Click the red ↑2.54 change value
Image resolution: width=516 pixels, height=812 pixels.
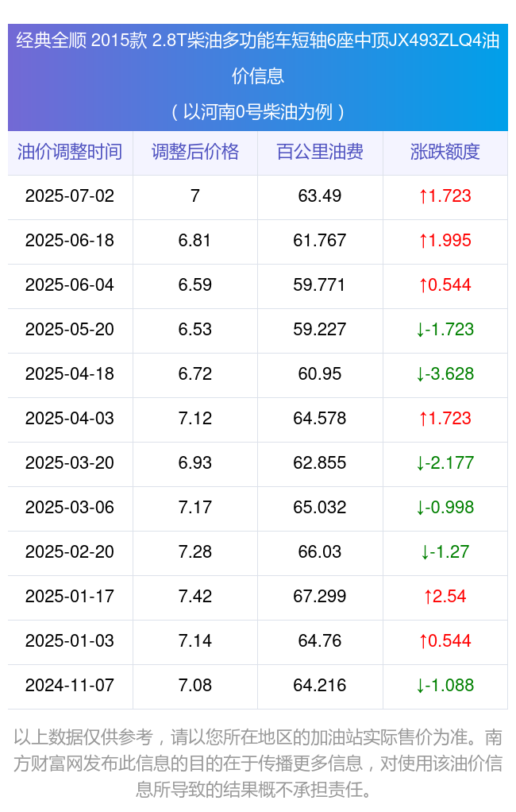pyautogui.click(x=445, y=596)
